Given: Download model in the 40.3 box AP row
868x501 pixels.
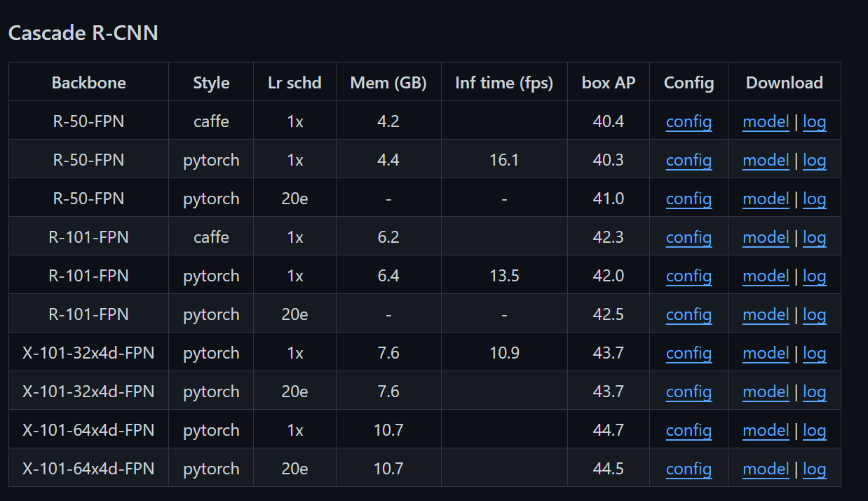Looking at the screenshot, I should [x=766, y=160].
